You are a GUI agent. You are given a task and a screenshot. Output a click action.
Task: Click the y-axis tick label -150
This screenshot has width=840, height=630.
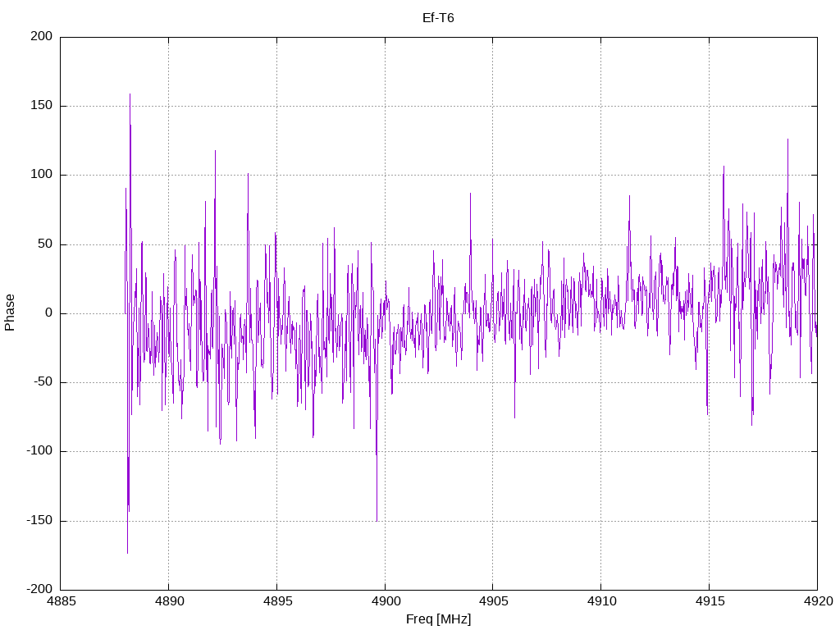point(39,520)
